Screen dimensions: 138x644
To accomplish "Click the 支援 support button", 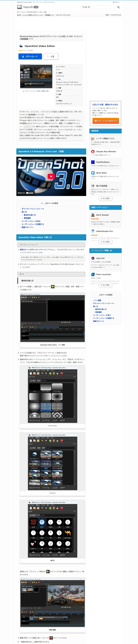I will [51, 56].
